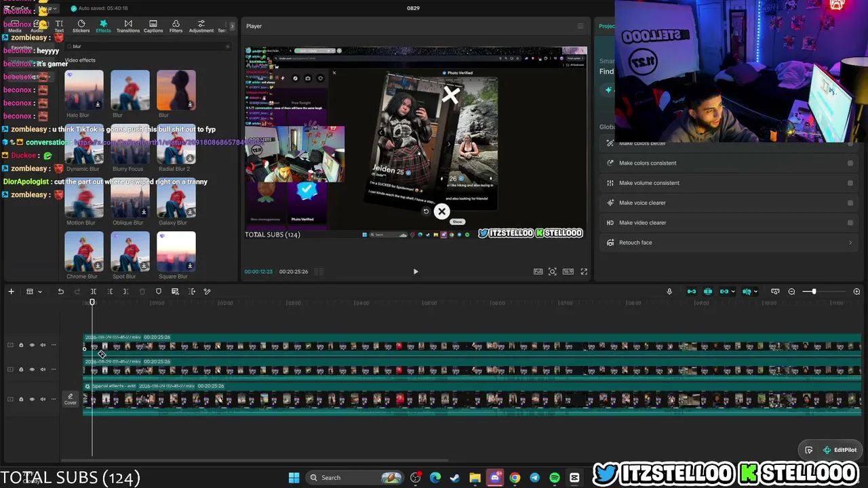Hide the top video track
The height and width of the screenshot is (488, 868).
(x=32, y=346)
